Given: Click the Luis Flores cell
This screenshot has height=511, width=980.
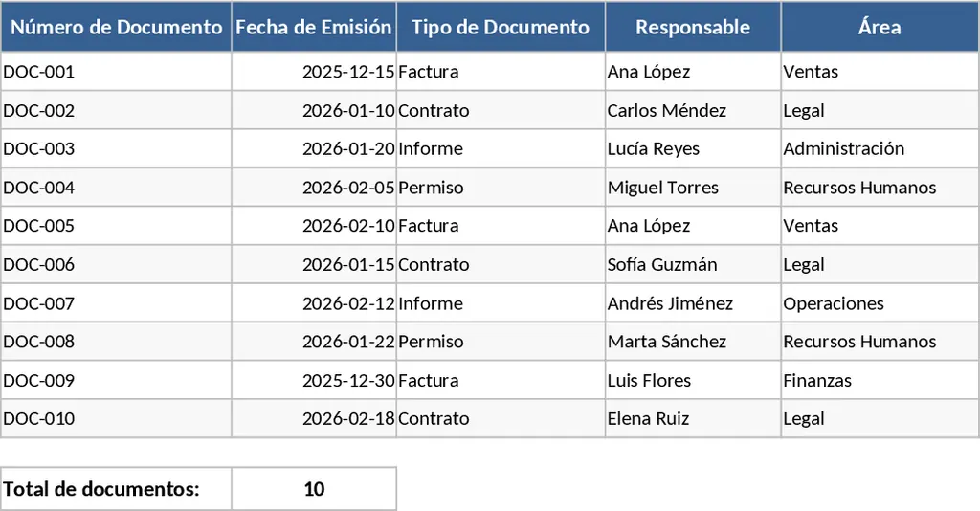Looking at the screenshot, I should [693, 380].
